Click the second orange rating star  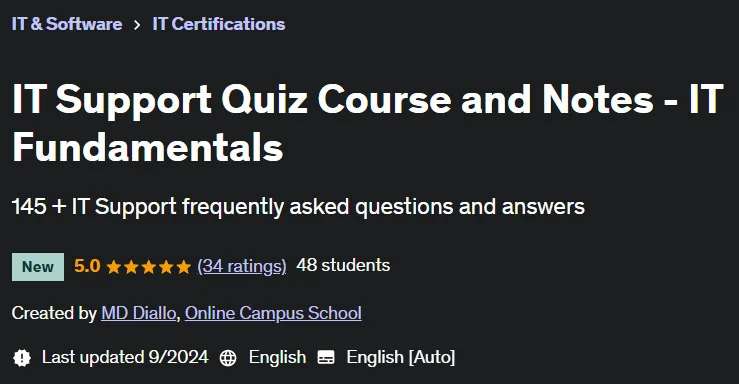pyautogui.click(x=131, y=267)
